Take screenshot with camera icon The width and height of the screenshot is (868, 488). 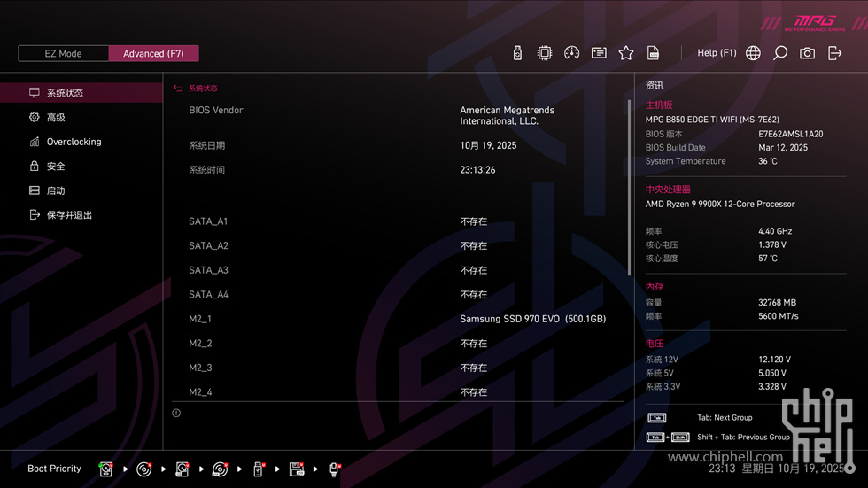[807, 53]
